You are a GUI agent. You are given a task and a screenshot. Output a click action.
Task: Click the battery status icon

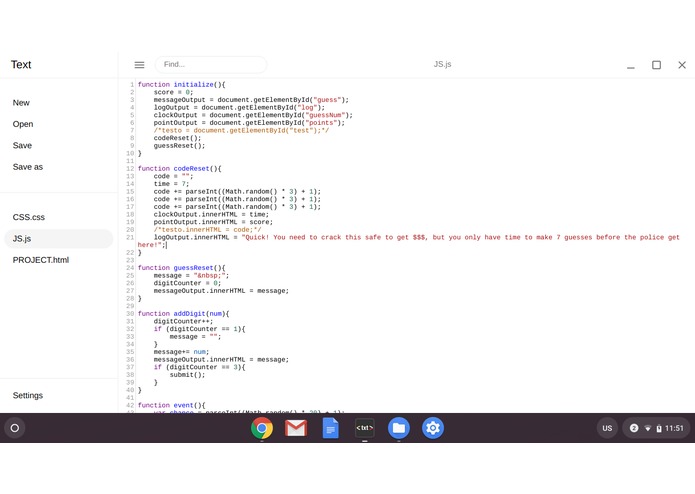point(659,428)
